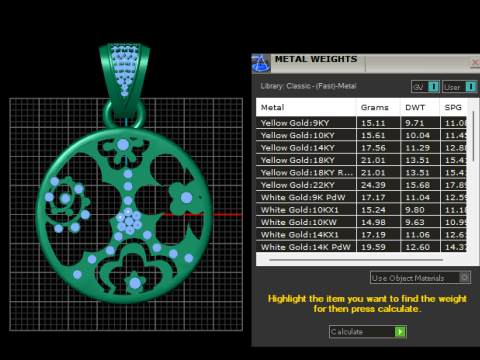Select the White Gold:10KW row
480x360 pixels.
(x=361, y=222)
